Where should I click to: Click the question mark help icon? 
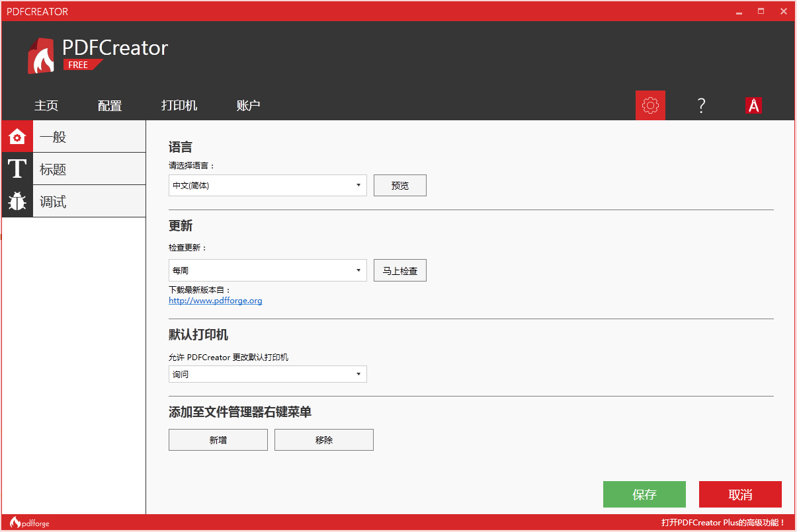point(701,105)
